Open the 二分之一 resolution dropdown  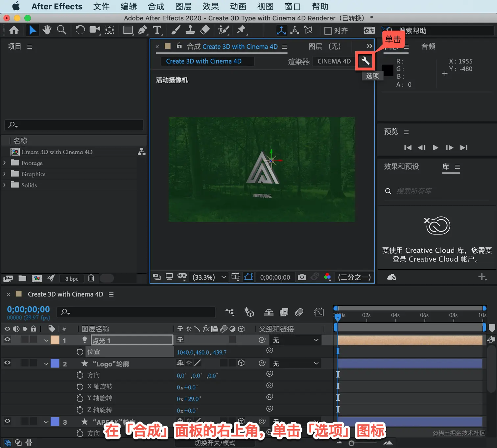[x=354, y=277]
